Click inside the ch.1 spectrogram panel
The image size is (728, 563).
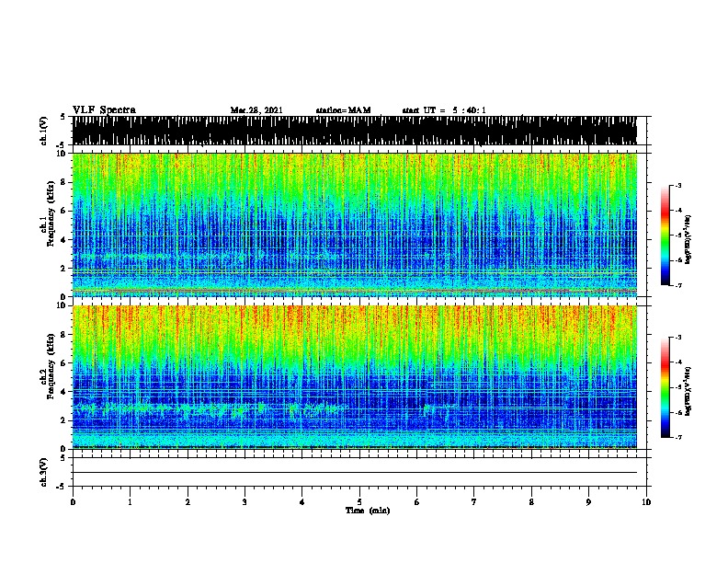click(x=355, y=224)
